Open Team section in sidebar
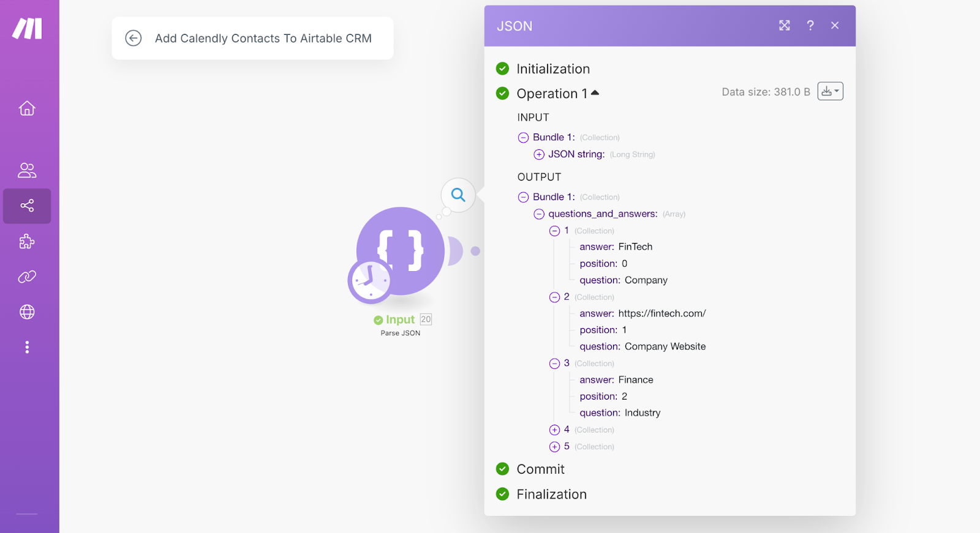980x533 pixels. (27, 170)
